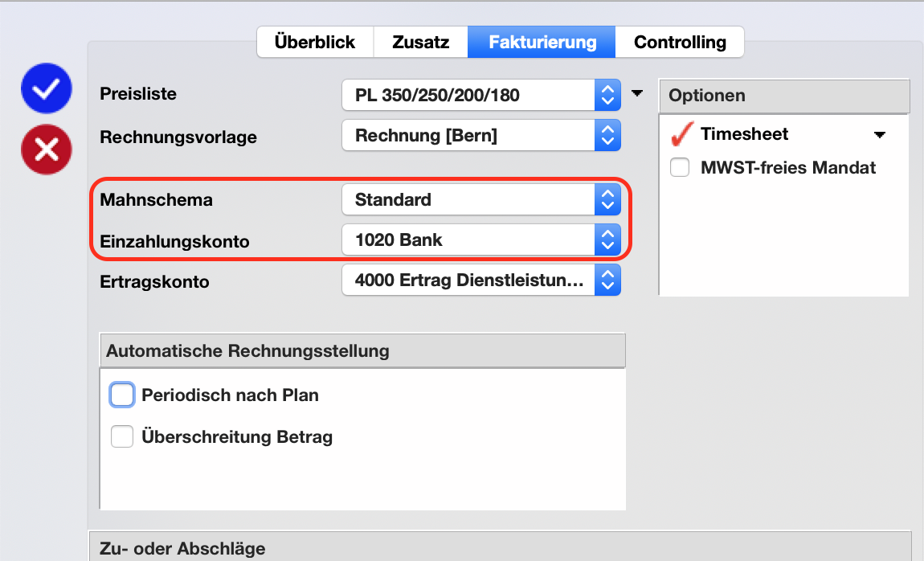924x561 pixels.
Task: Check the Periodisch nach Plan option
Action: 122,395
